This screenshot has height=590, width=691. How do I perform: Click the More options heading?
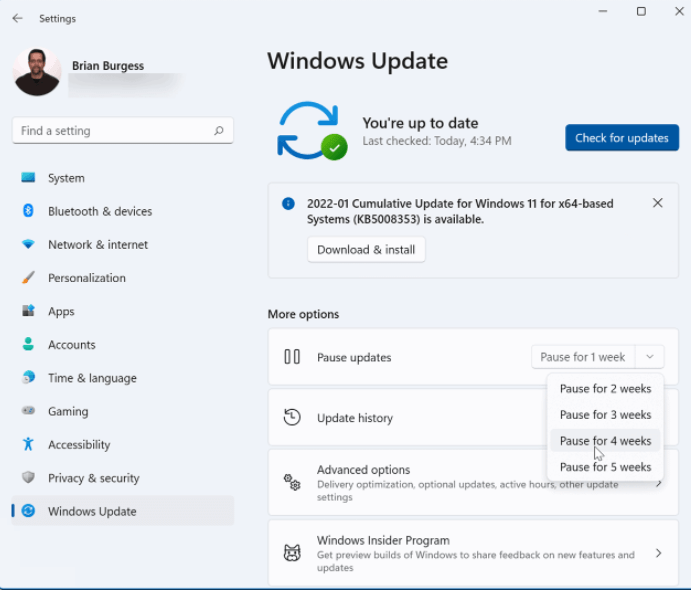pos(303,314)
